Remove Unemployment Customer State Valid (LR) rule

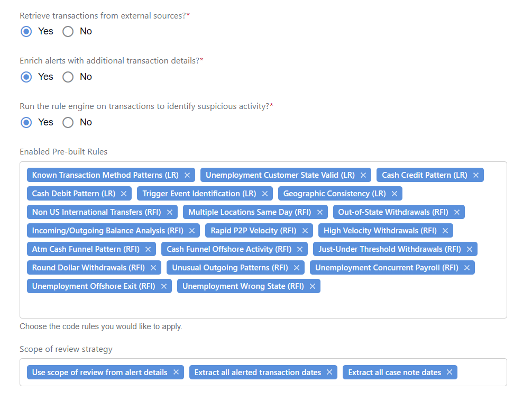click(x=363, y=175)
